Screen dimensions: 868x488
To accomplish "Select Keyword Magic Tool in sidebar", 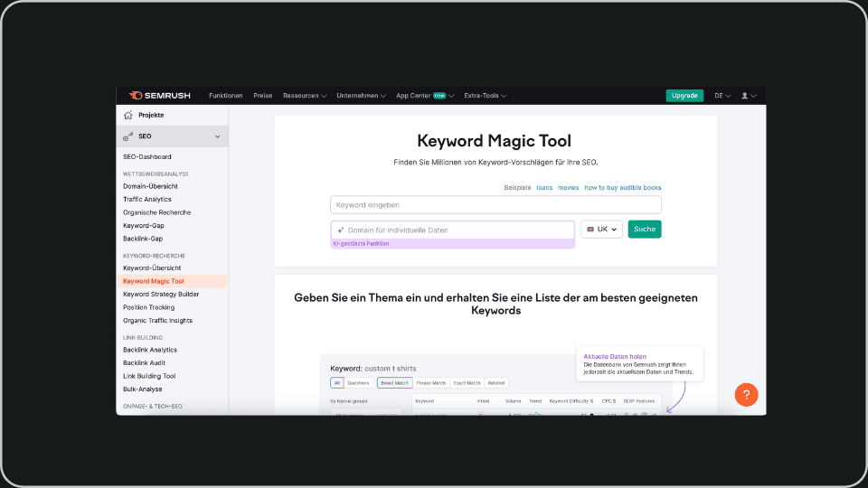I will coord(172,281).
